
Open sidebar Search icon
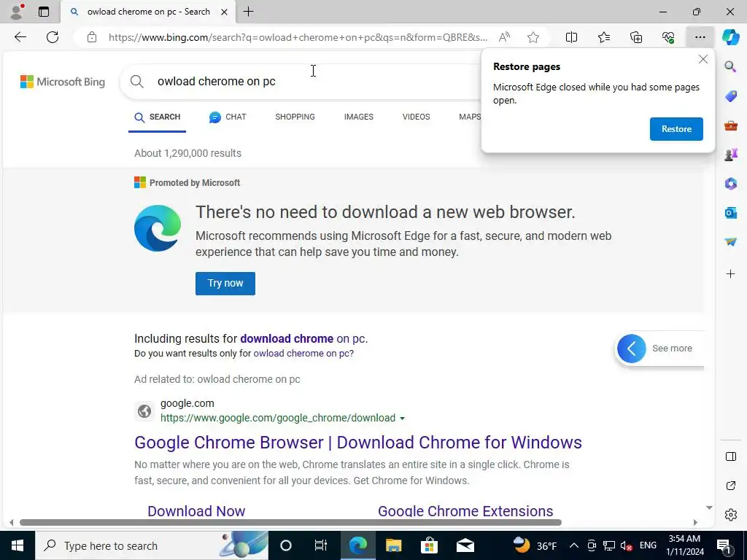tap(730, 66)
